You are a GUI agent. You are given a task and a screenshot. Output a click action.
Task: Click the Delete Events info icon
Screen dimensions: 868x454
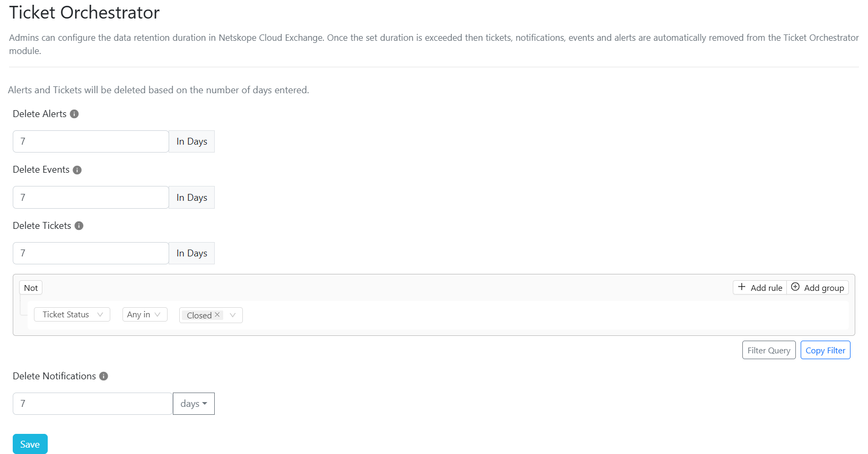coord(77,170)
